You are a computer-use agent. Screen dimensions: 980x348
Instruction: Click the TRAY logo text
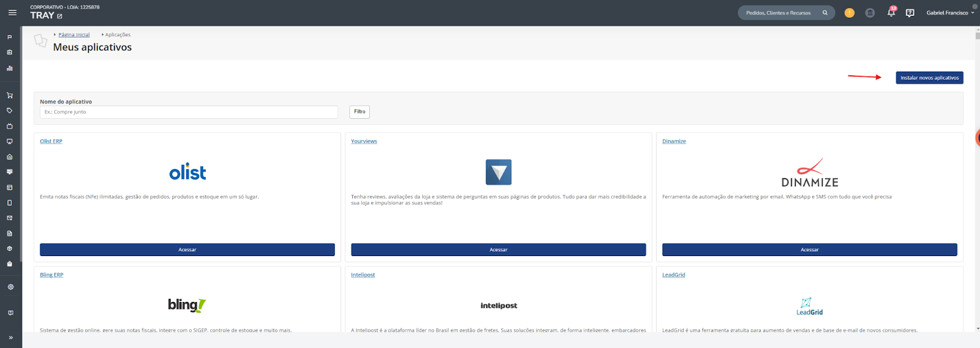pos(42,16)
